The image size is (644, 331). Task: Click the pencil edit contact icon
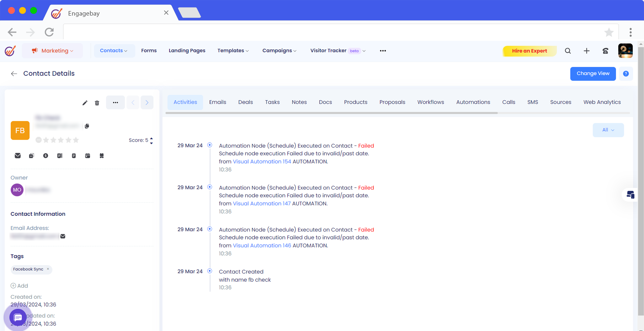coord(85,103)
